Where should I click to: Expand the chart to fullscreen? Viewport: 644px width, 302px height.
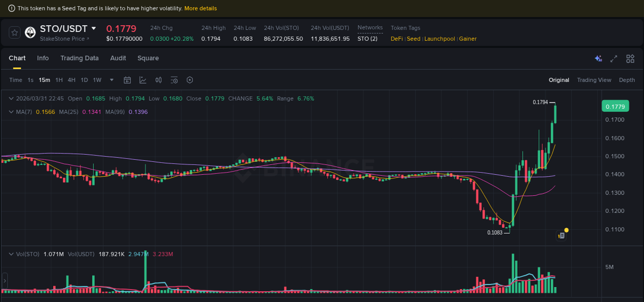[x=614, y=59]
